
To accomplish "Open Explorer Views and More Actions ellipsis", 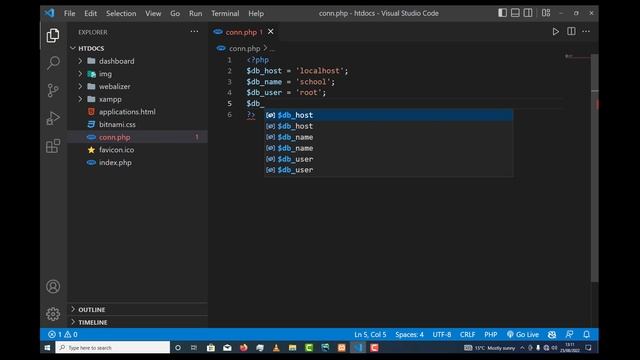I will click(194, 31).
